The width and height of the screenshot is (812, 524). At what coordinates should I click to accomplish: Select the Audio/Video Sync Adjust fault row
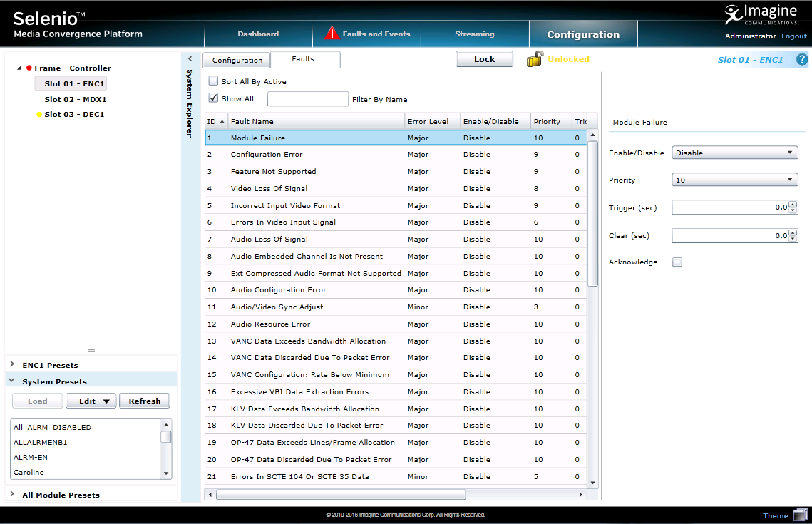[396, 307]
